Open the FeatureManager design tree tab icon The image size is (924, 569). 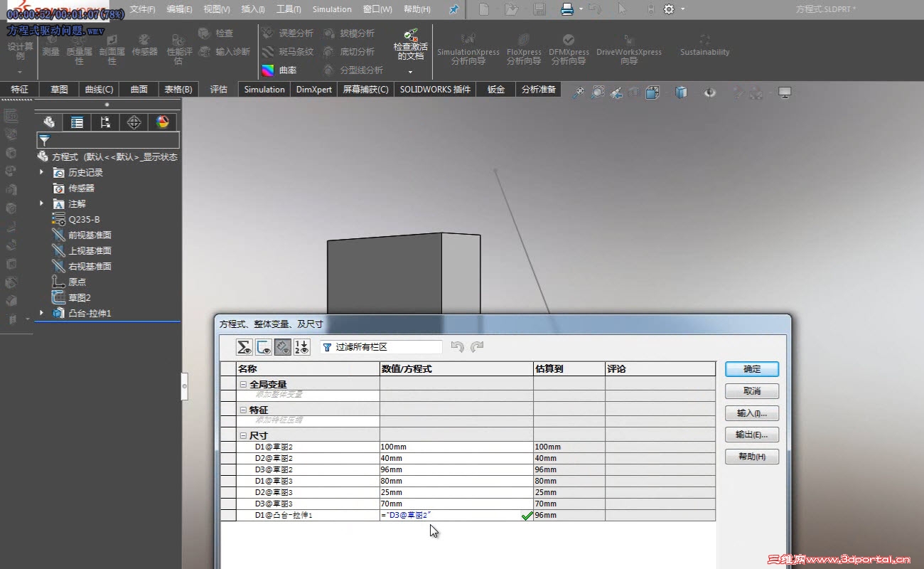point(48,122)
